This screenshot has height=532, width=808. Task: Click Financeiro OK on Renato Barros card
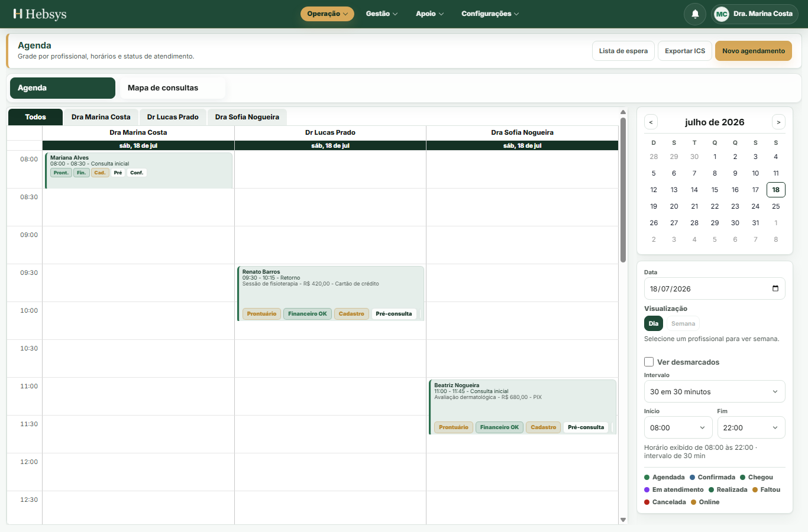308,314
